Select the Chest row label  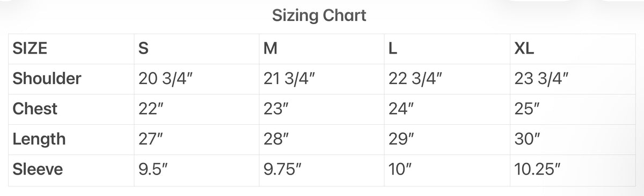click(35, 109)
